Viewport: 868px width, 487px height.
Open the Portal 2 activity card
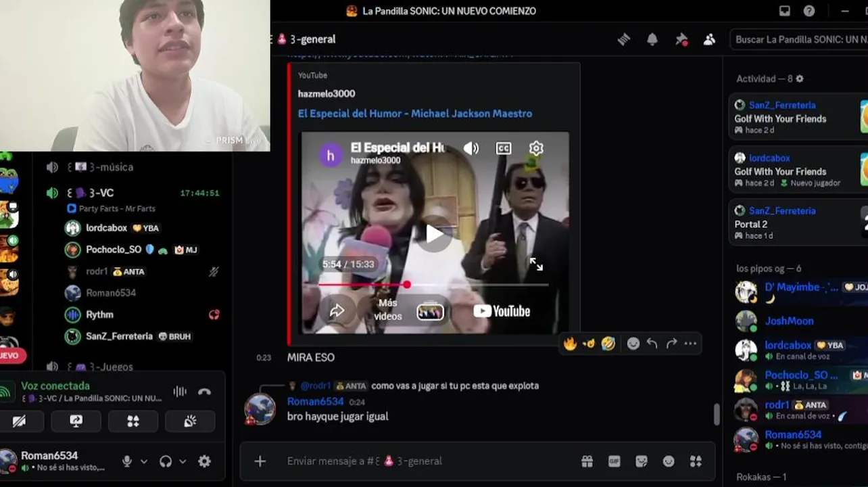tap(798, 223)
